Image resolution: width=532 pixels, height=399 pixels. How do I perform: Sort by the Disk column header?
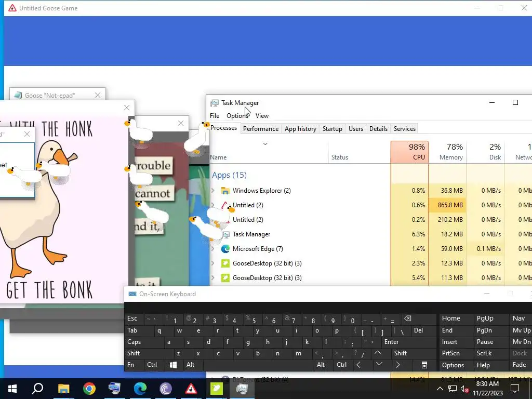(486, 152)
